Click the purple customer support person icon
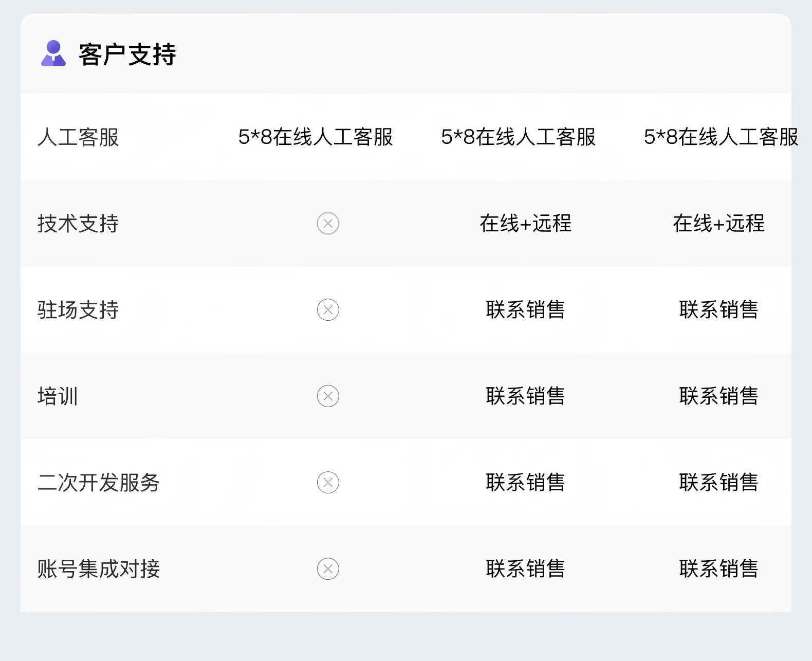This screenshot has width=812, height=661. coord(53,53)
